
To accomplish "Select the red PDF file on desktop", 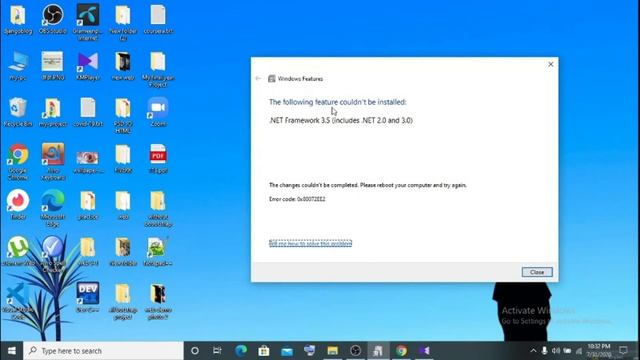I will point(158,159).
